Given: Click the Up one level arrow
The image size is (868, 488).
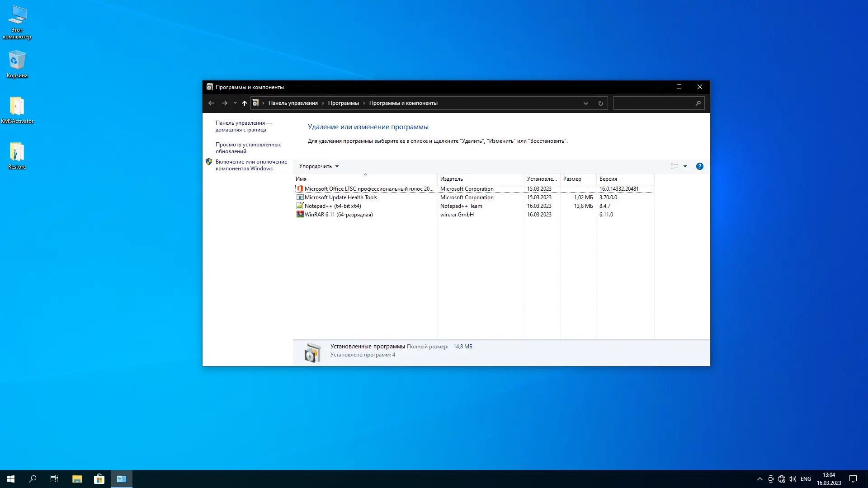Looking at the screenshot, I should tap(245, 103).
